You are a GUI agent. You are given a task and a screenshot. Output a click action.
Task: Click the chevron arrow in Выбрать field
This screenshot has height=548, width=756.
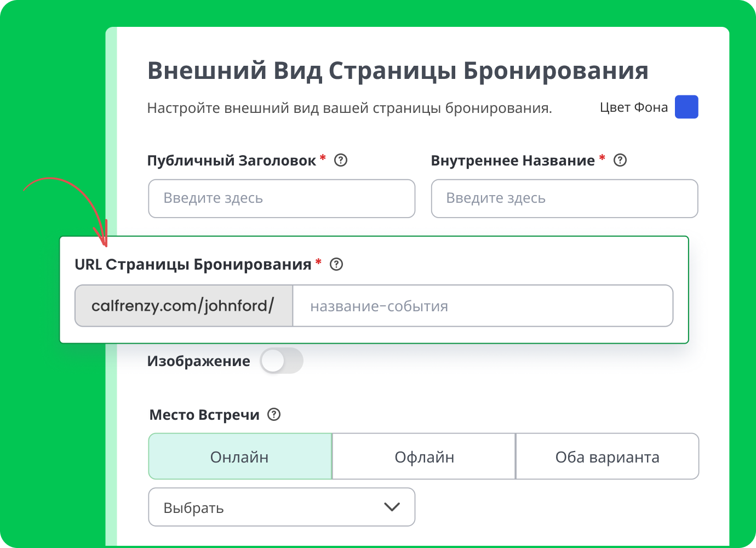[392, 507]
